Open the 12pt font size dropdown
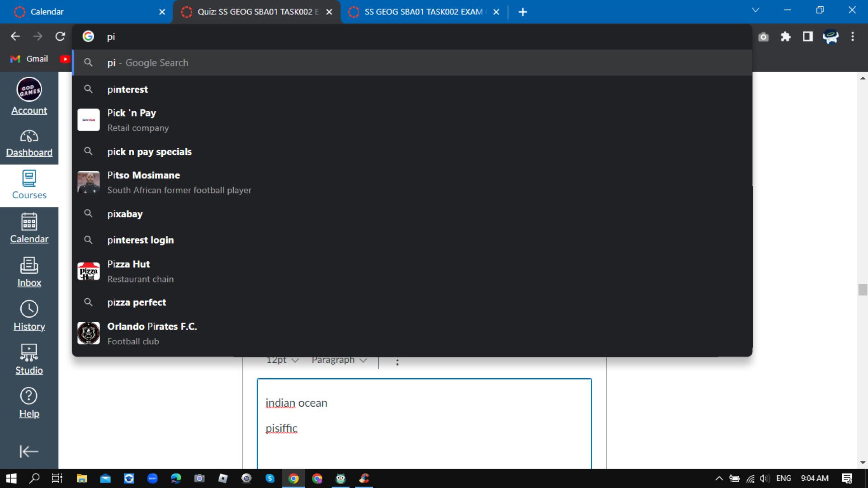 point(282,360)
